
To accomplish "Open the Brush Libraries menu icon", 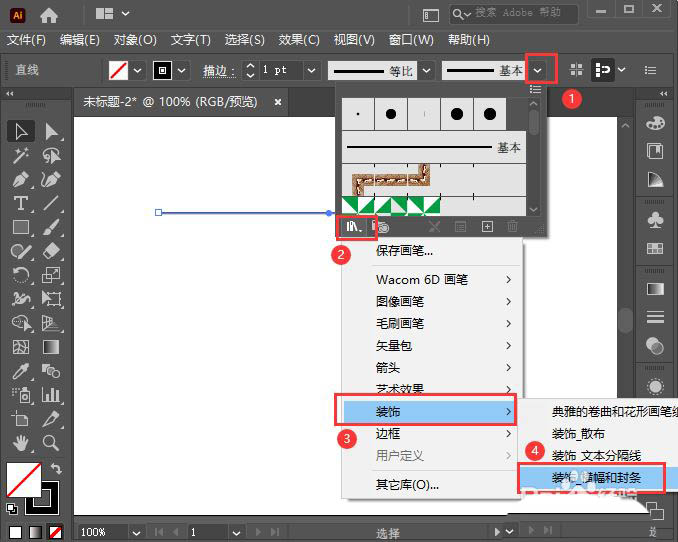I will [354, 226].
